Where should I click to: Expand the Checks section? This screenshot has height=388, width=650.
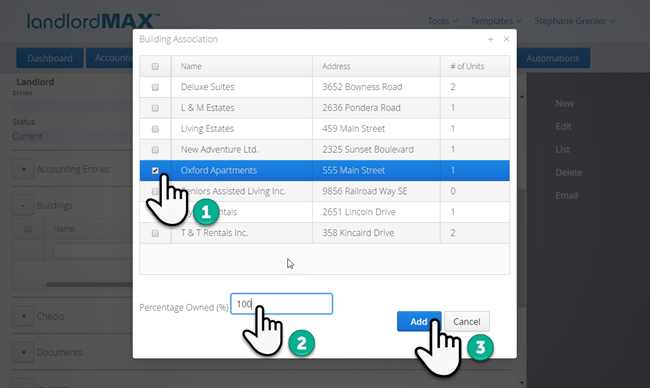[x=23, y=316]
